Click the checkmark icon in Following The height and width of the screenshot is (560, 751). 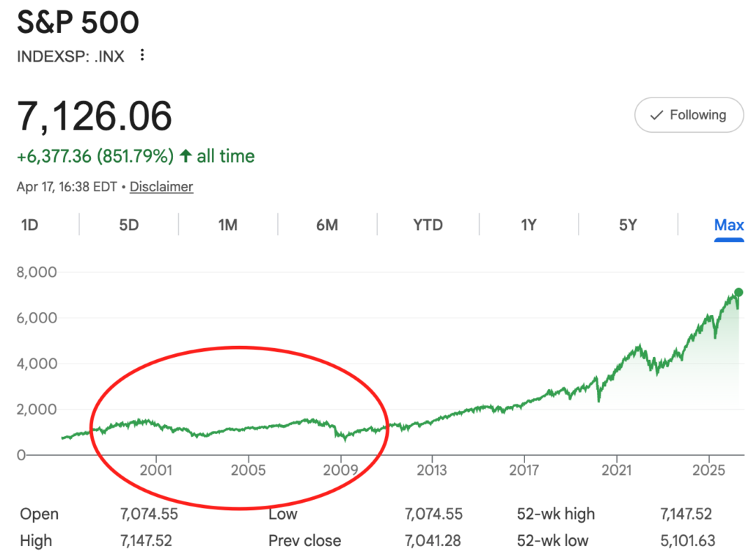pos(656,115)
